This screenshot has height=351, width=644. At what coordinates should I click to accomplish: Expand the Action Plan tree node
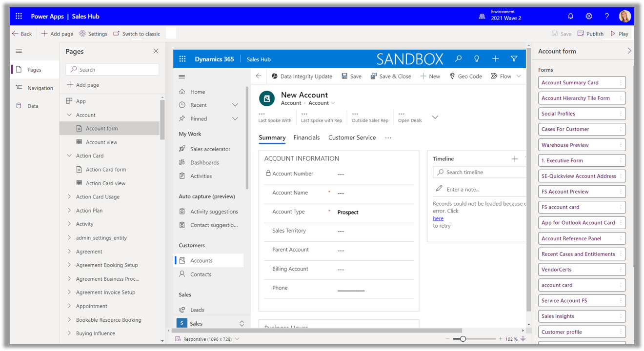(x=69, y=210)
